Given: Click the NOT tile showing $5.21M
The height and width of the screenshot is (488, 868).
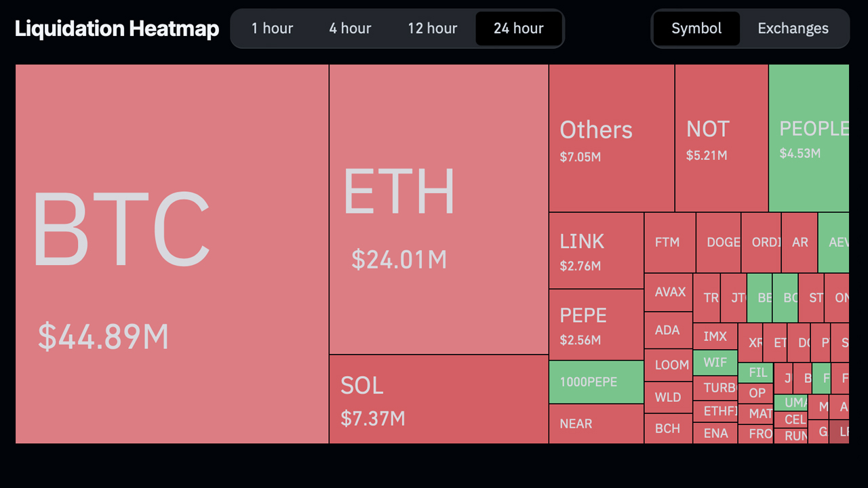Looking at the screenshot, I should click(x=721, y=136).
